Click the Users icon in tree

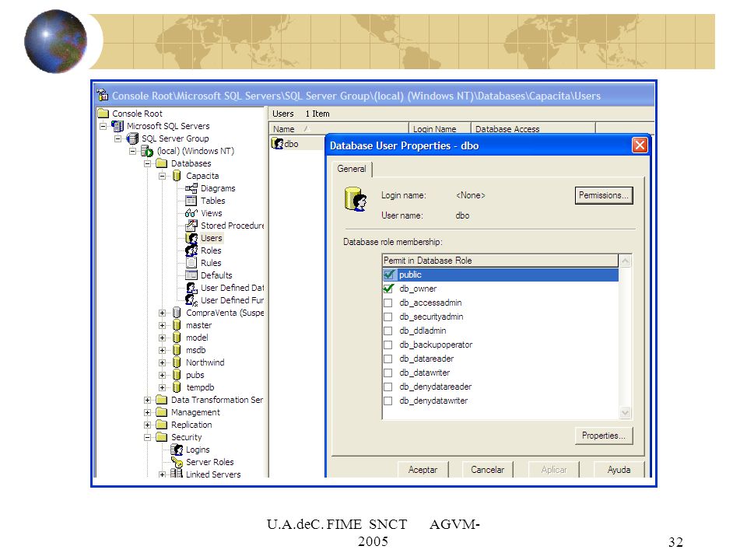(x=191, y=238)
